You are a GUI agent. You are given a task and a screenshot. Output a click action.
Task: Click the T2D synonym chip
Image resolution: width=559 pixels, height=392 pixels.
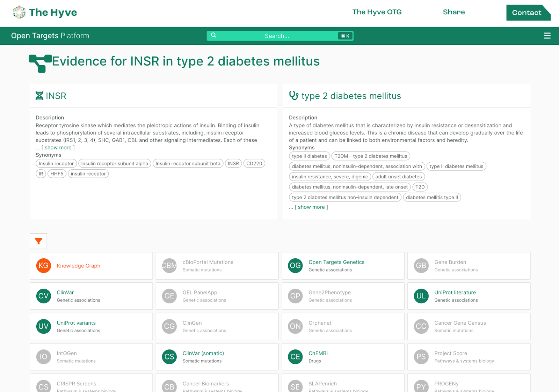(420, 187)
